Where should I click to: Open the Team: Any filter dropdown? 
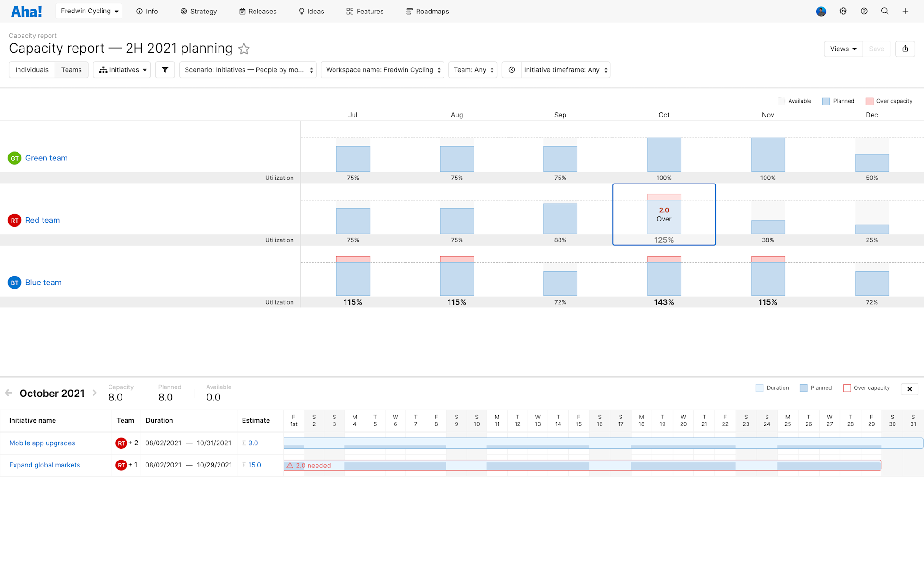click(x=473, y=70)
